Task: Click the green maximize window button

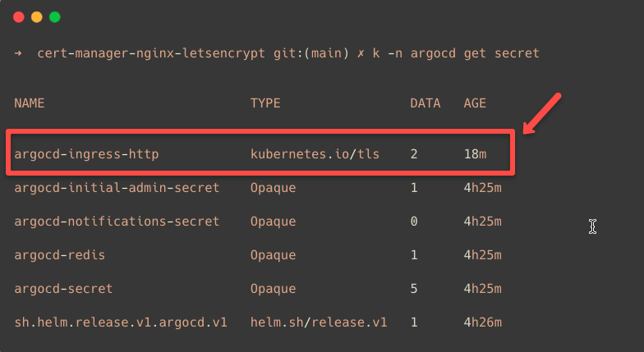Action: point(54,17)
